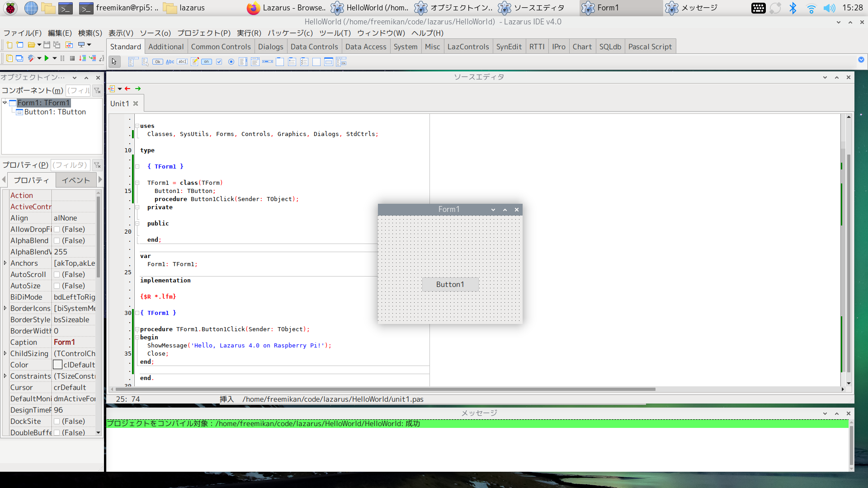The height and width of the screenshot is (488, 868).
Task: Click the New Form toolbar icon
Action: click(20, 45)
